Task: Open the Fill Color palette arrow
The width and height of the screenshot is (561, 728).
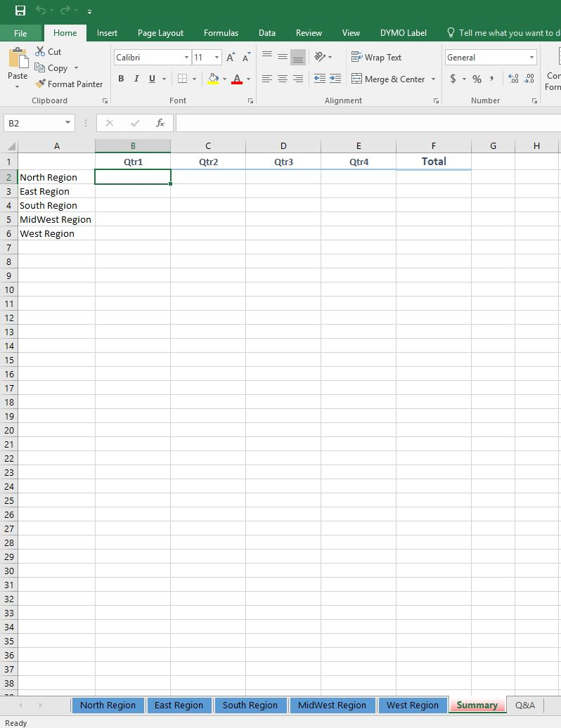Action: 225,79
